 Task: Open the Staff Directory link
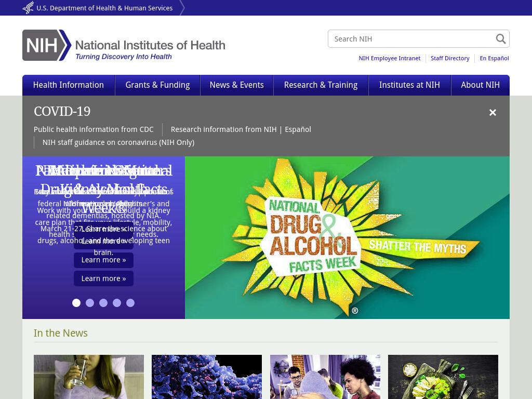pos(450,58)
